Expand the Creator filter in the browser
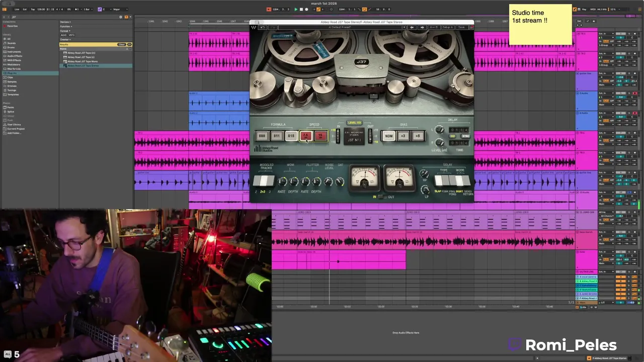Image resolution: width=644 pixels, height=362 pixels. tap(65, 40)
